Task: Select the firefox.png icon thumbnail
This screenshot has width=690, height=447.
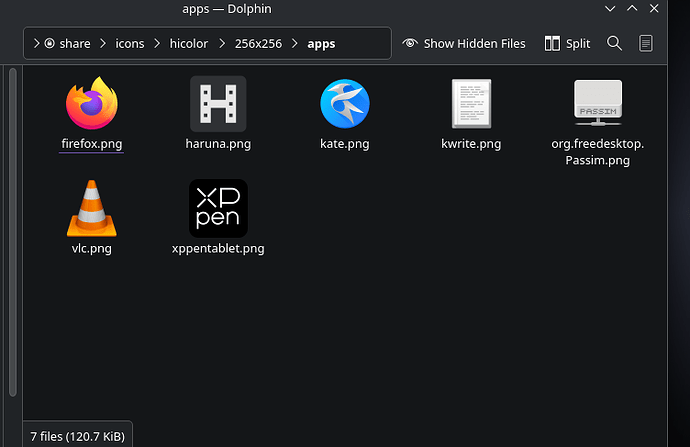Action: pos(92,103)
